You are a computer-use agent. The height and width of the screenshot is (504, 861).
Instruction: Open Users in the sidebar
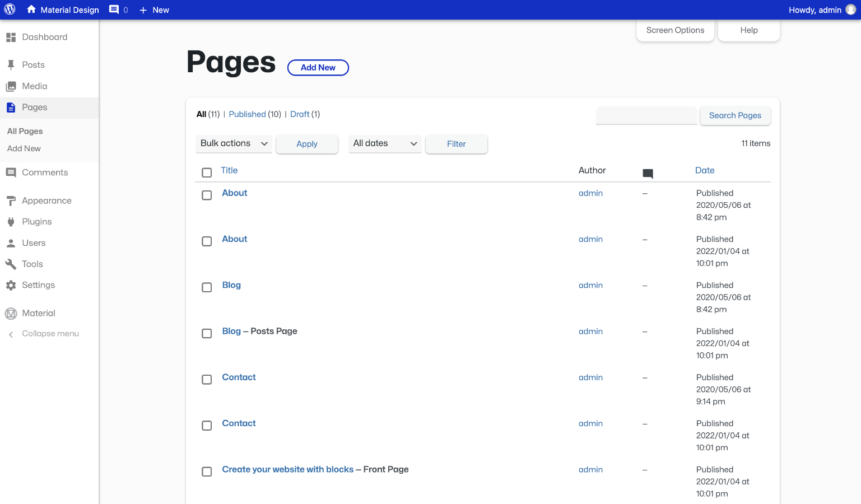point(34,243)
